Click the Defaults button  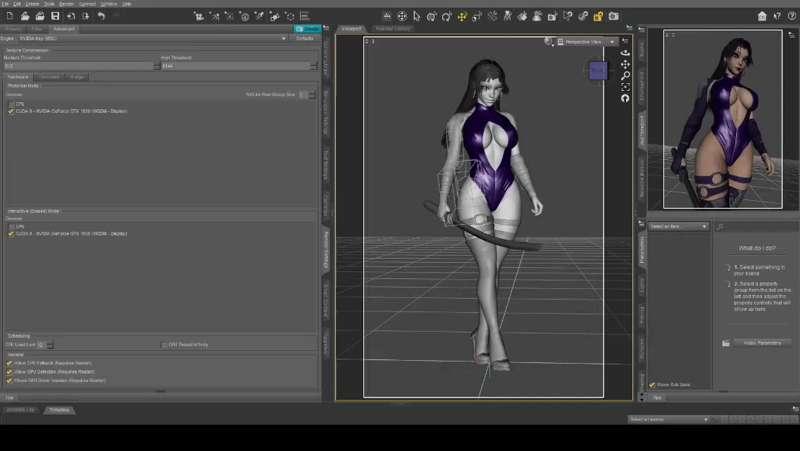[x=305, y=38]
